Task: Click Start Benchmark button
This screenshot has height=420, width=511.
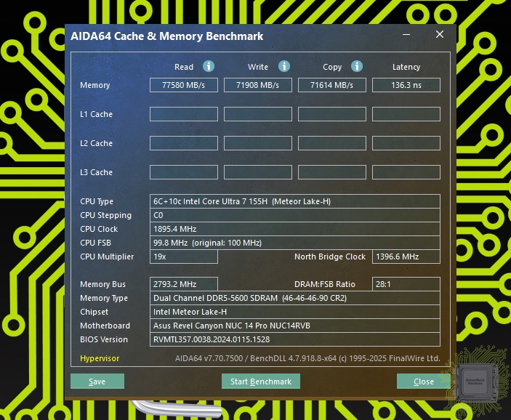Action: (x=261, y=381)
